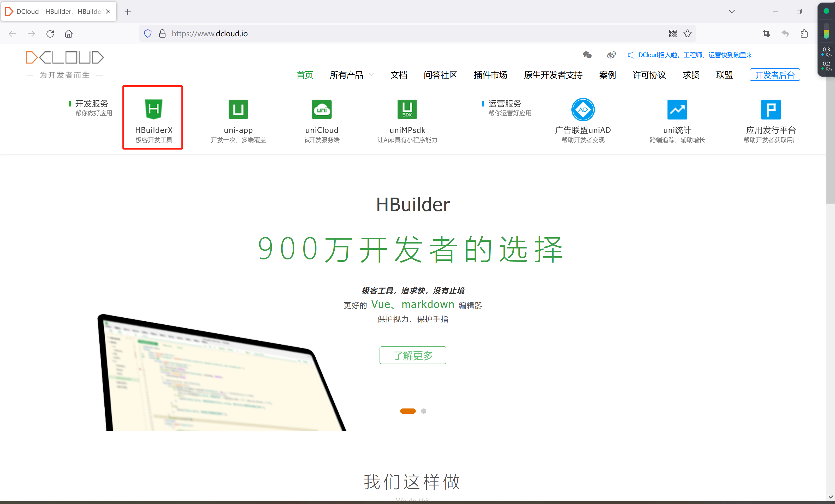Open the browser home page button
This screenshot has height=504, width=835.
[x=69, y=34]
